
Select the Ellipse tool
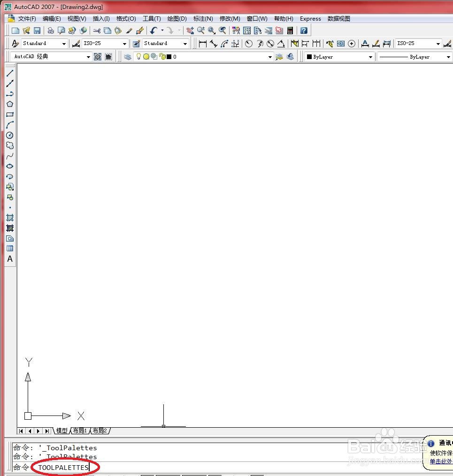pos(10,166)
